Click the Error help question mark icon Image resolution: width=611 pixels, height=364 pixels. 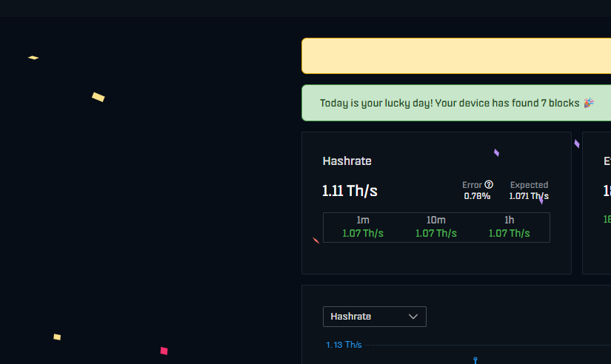489,185
